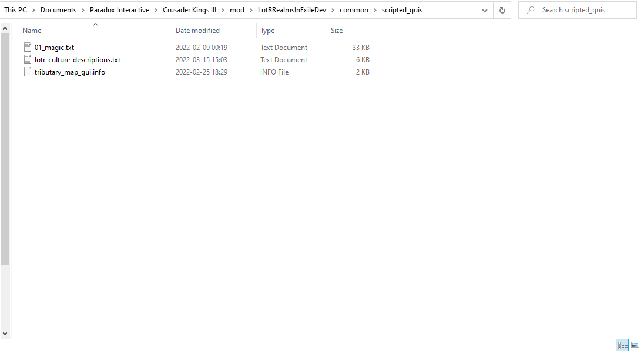Screen dimensions: 644x351
Task: Navigate to LotRRealmsInExileDev breadcrumb
Action: tap(292, 10)
